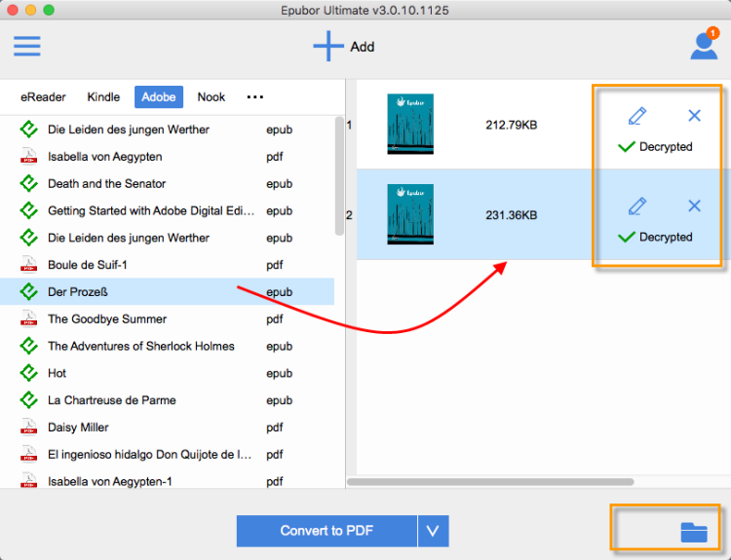Open the output folder icon

click(x=694, y=532)
